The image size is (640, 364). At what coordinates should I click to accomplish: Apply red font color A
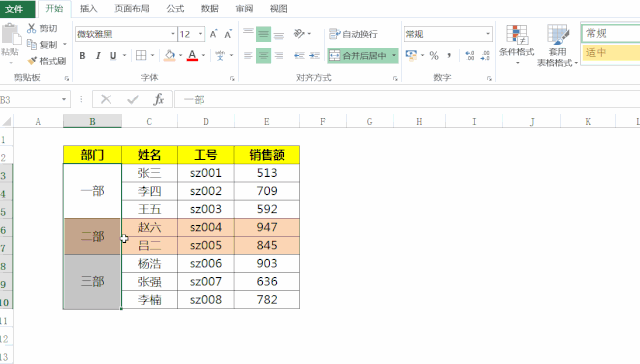pyautogui.click(x=192, y=55)
